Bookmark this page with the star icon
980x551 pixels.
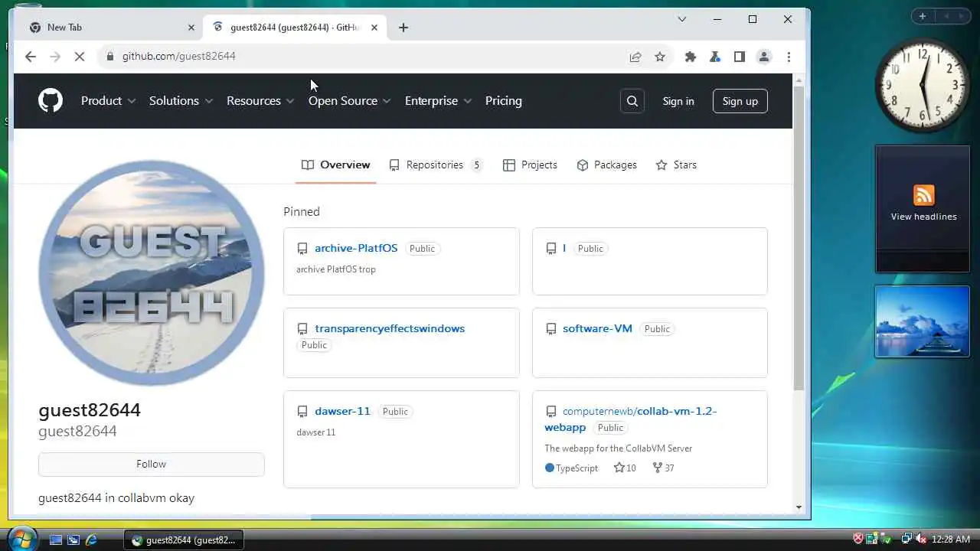[x=660, y=57]
